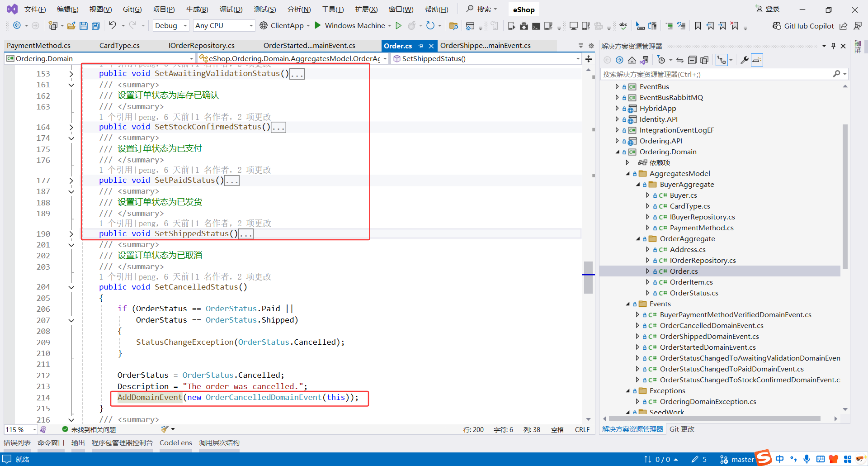Open the 调试(D) Debug menu
This screenshot has width=868, height=466.
231,10
